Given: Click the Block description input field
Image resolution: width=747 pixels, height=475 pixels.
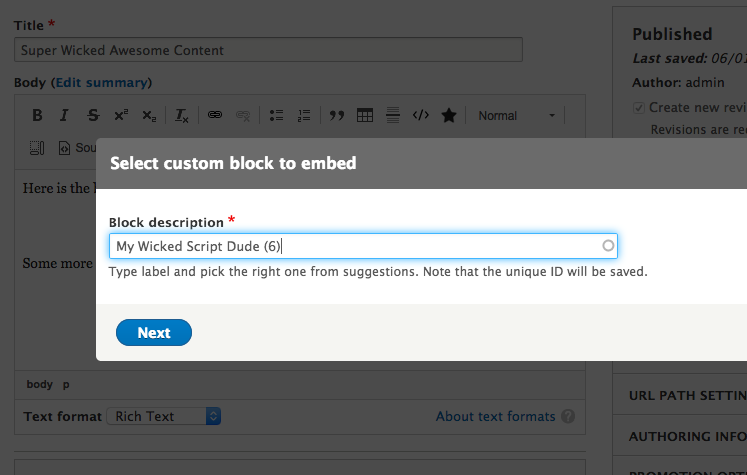Looking at the screenshot, I should [362, 246].
